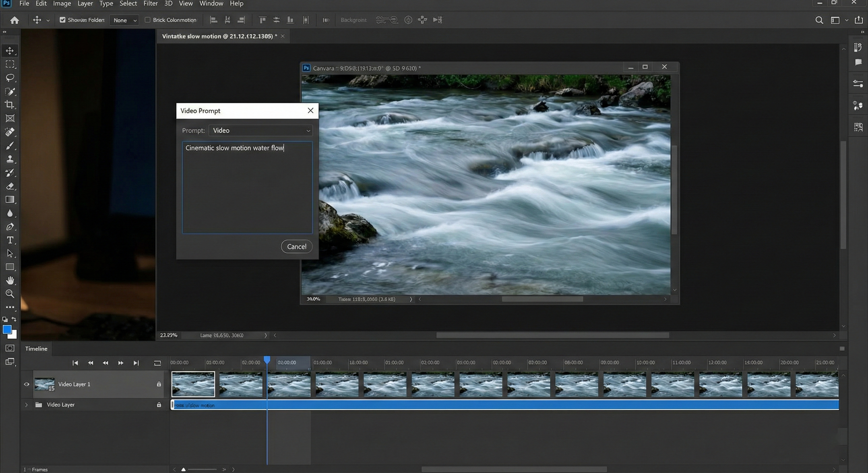Hide Video Layer 1 with the eye icon

pyautogui.click(x=27, y=384)
